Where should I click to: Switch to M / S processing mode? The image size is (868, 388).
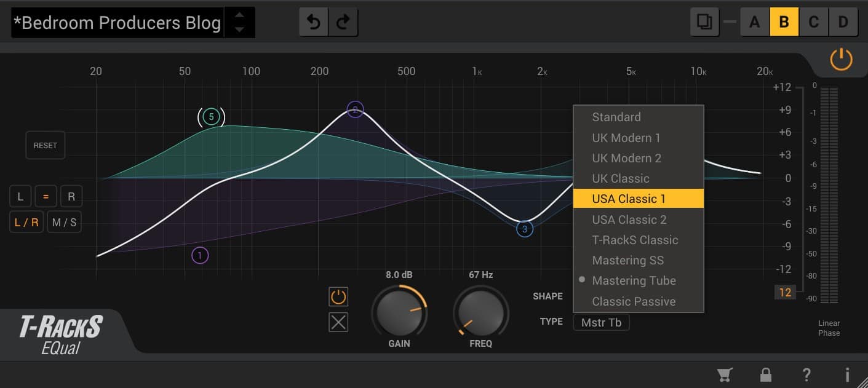pyautogui.click(x=65, y=223)
